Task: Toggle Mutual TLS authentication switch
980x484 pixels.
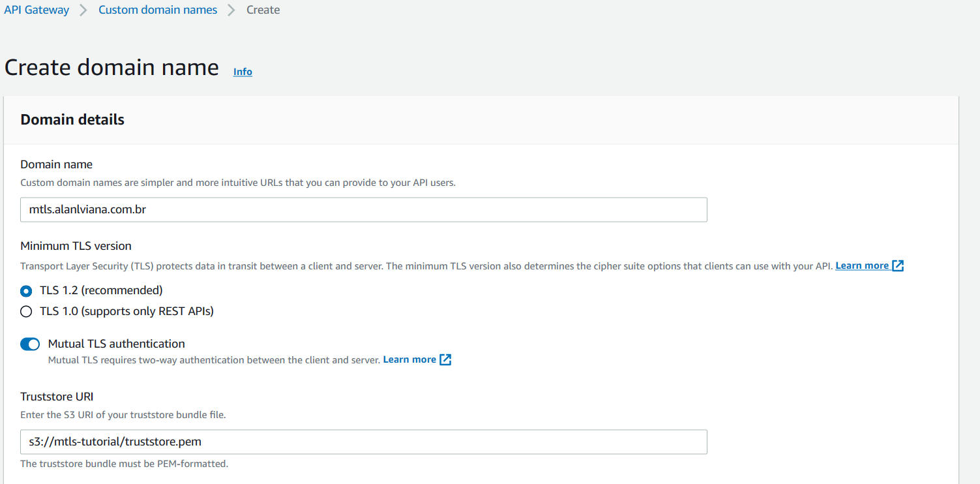Action: [30, 344]
